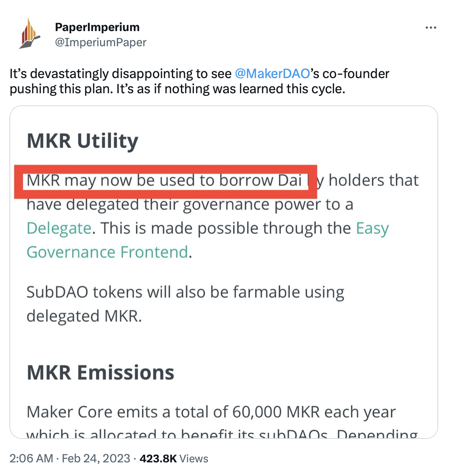Click the SubDAO tokens paragraph
Screen dimensions: 450x476
[185, 304]
